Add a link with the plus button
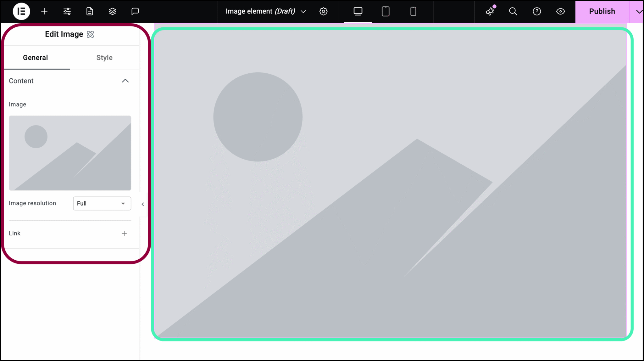 [x=124, y=233]
